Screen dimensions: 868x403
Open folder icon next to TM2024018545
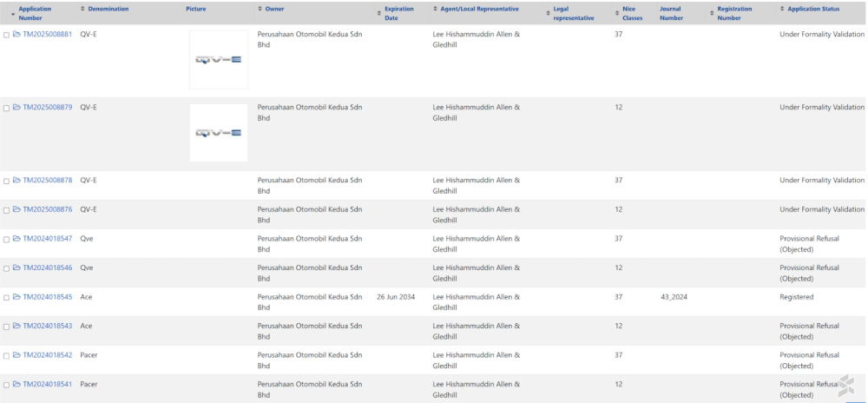[x=16, y=297]
